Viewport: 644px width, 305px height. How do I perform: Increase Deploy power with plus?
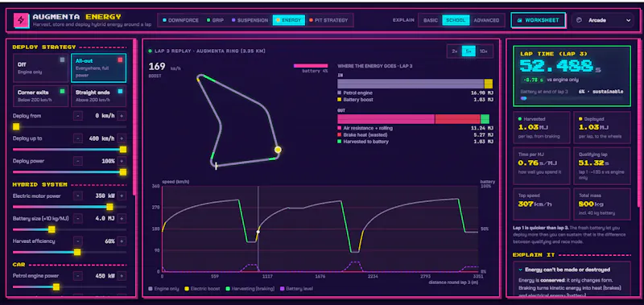(x=122, y=161)
